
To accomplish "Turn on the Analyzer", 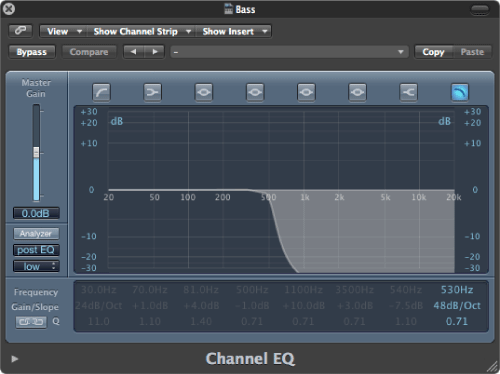I will 36,234.
